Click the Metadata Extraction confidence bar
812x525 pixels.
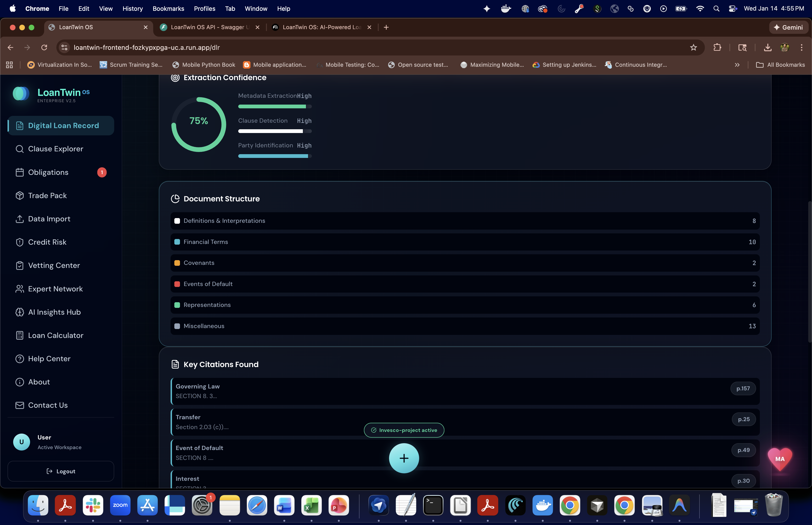point(275,107)
